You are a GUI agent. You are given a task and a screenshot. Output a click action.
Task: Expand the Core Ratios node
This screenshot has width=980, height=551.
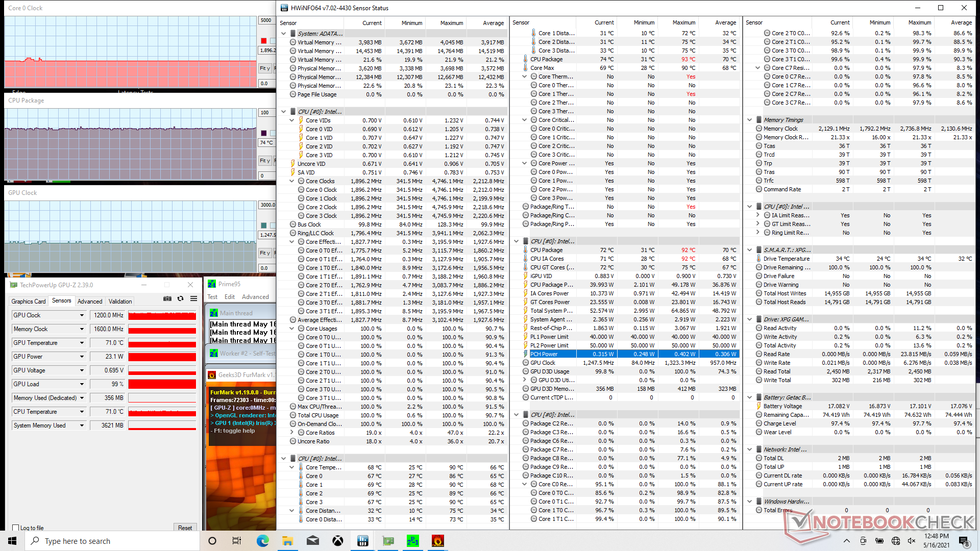[292, 433]
